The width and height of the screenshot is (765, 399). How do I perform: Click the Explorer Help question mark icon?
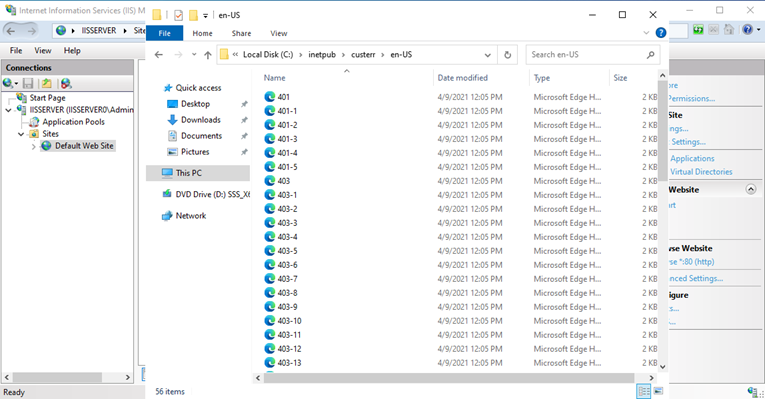(661, 33)
